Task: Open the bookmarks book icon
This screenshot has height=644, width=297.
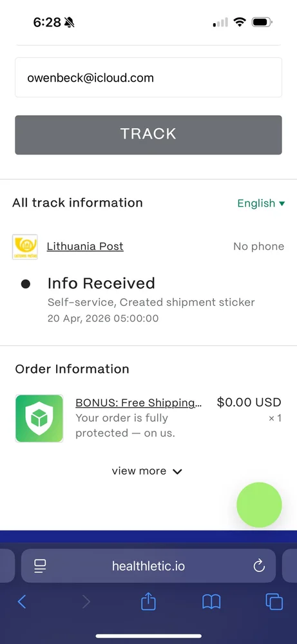Action: pyautogui.click(x=211, y=601)
